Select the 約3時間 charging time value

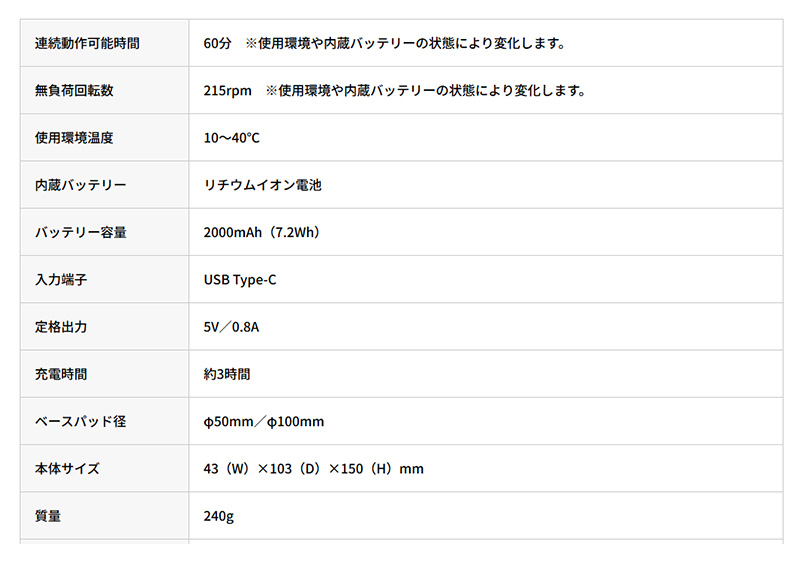pos(226,374)
